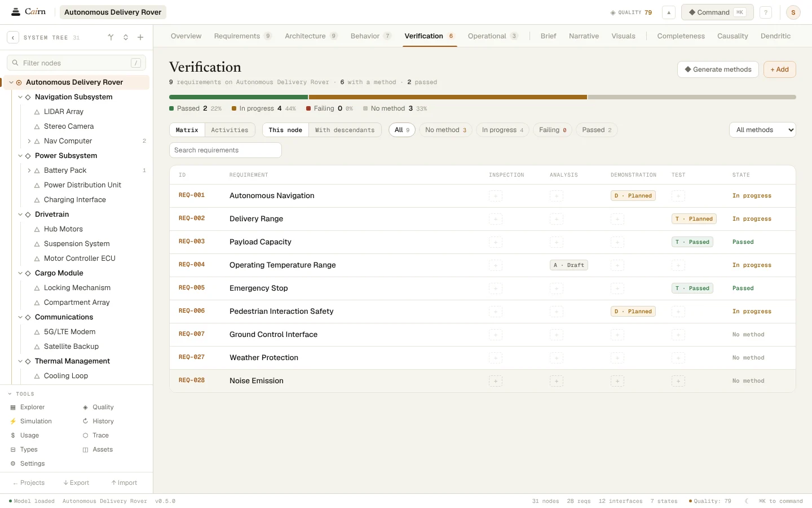The width and height of the screenshot is (812, 508).
Task: Click the upward arrow button beside Quality score
Action: 669,12
